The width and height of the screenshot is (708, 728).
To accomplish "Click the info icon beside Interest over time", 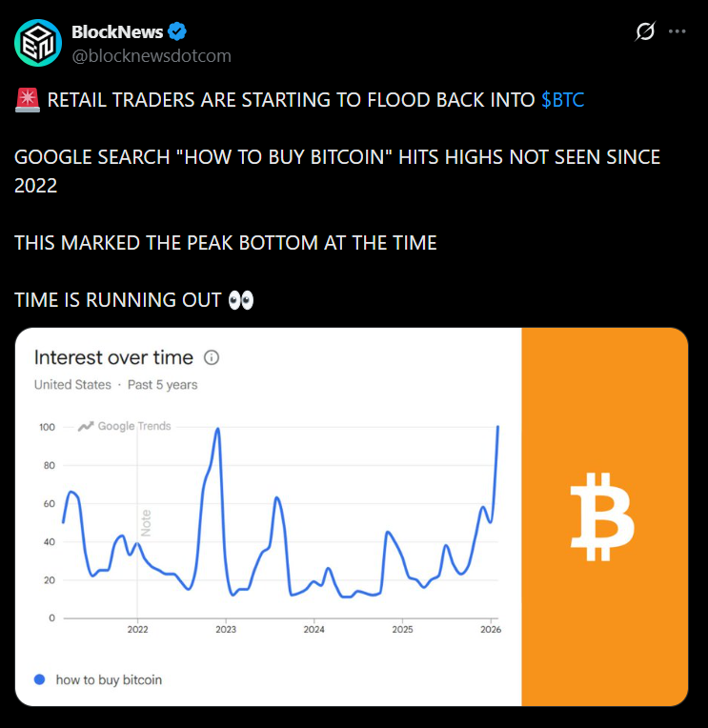I will [x=212, y=358].
